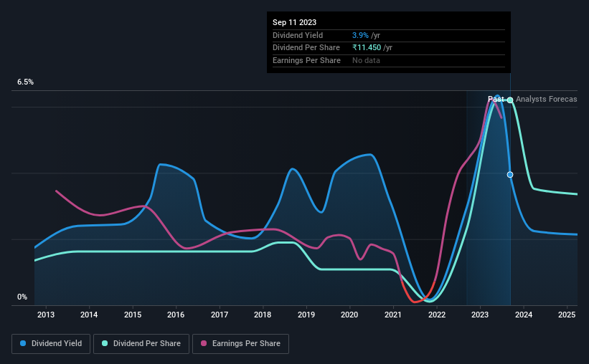The height and width of the screenshot is (364, 589).
Task: Click the blue Dividend Yield legend dot
Action: 23,343
